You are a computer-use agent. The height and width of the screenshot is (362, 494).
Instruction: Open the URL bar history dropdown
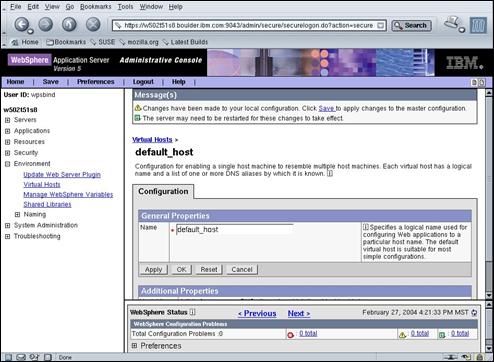pos(380,25)
